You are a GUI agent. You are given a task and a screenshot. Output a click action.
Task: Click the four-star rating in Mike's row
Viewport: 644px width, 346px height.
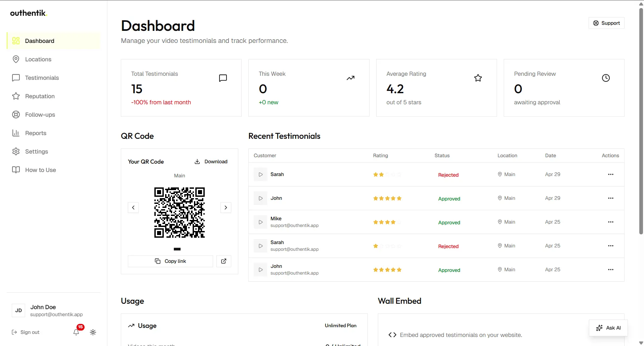(x=387, y=222)
